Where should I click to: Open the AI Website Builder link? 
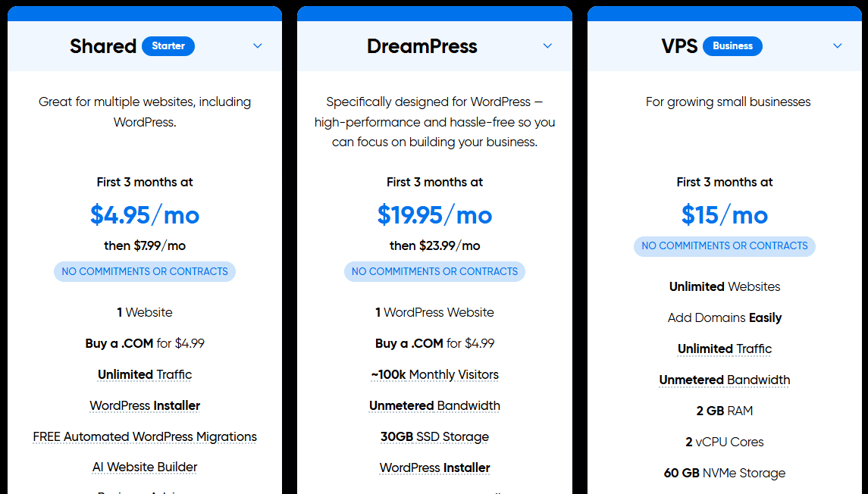click(x=144, y=467)
